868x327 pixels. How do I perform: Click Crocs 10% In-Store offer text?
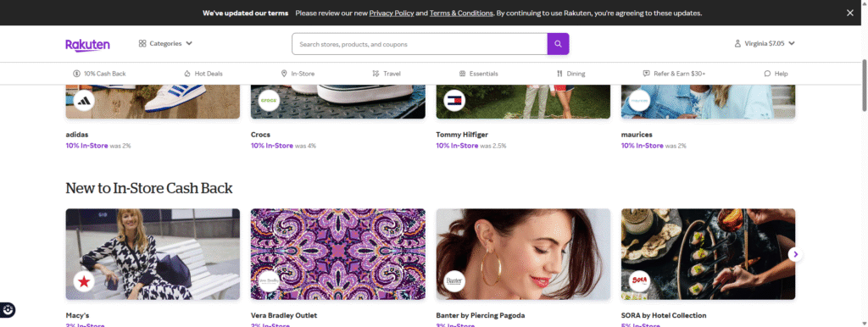(x=272, y=146)
